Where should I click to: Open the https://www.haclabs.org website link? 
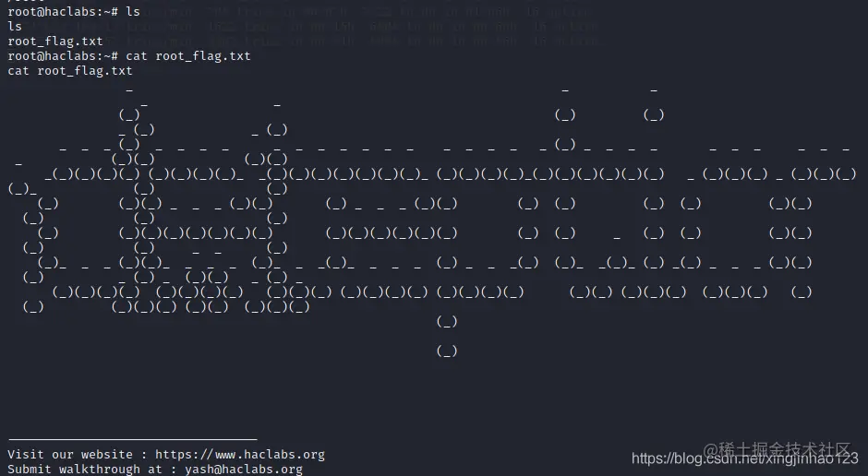[x=240, y=455]
